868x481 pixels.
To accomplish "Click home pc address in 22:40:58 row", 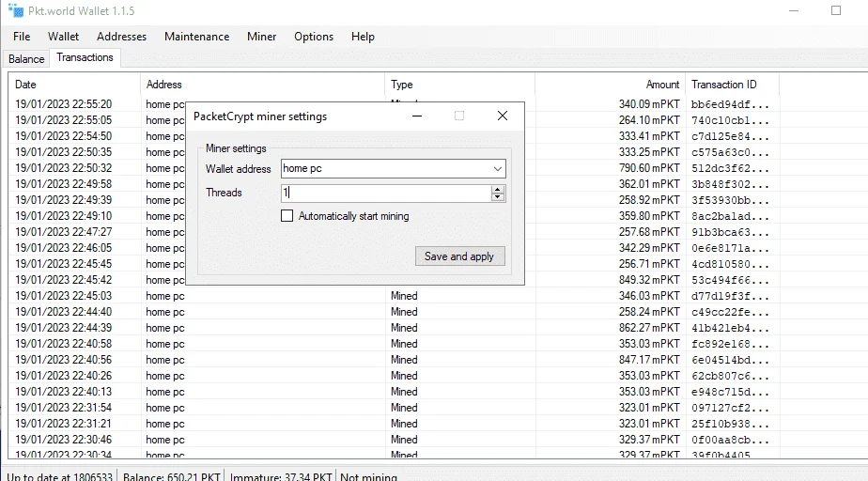I will (165, 344).
